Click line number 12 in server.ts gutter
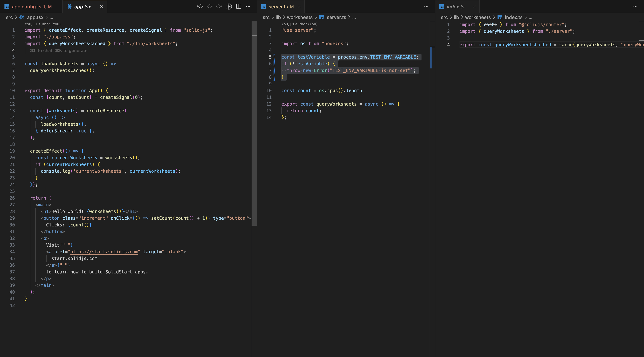644x357 pixels. click(269, 104)
